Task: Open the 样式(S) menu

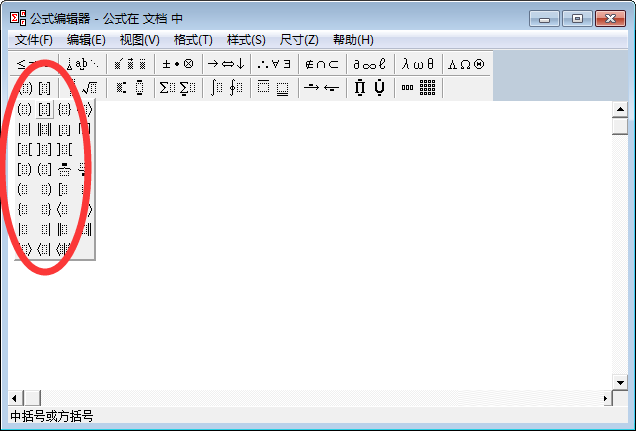Action: pyautogui.click(x=246, y=40)
